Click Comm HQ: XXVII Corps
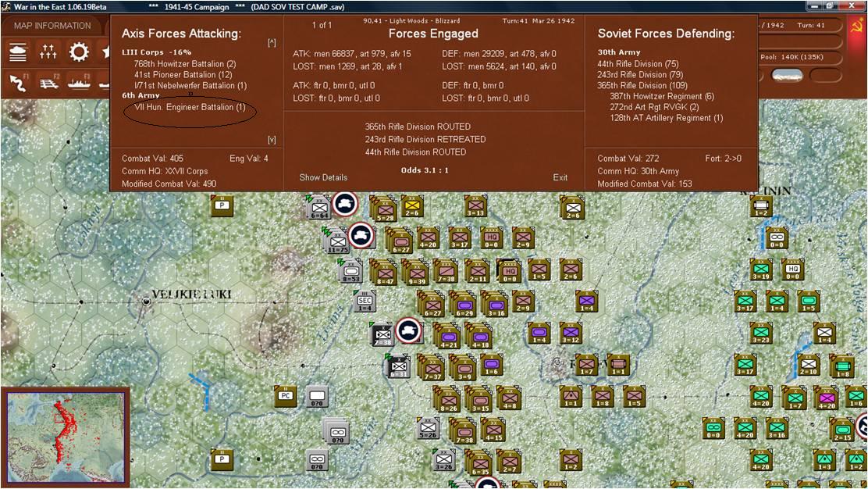 point(165,171)
